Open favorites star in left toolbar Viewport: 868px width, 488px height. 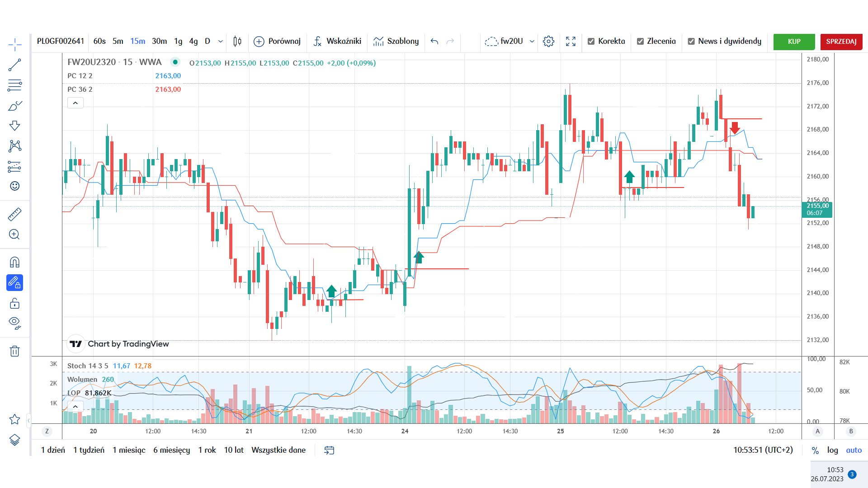coord(14,419)
